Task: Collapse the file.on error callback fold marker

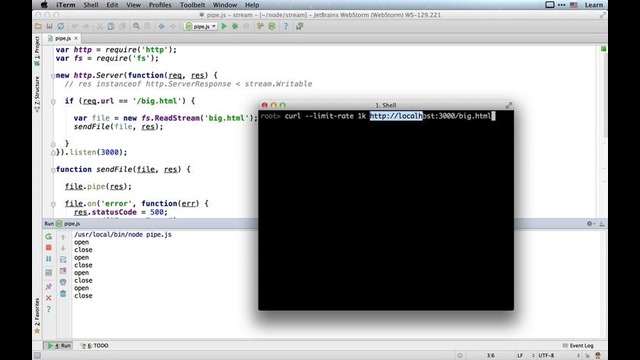Action: [x=53, y=204]
